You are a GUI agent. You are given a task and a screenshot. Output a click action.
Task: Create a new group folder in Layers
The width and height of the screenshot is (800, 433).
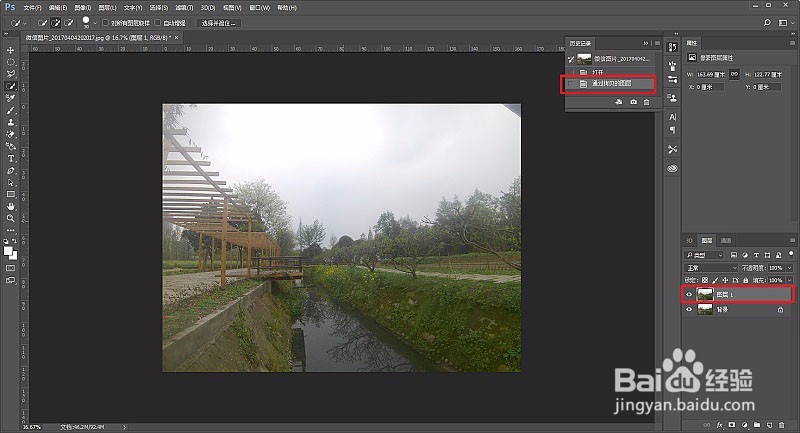(x=757, y=425)
